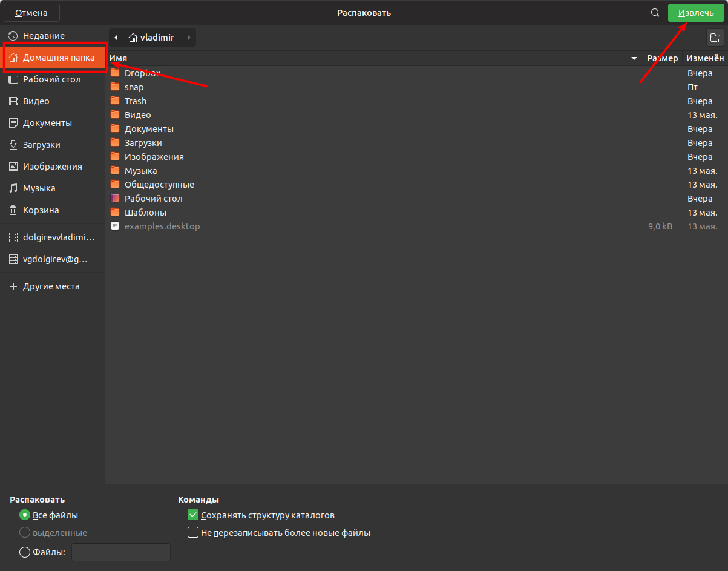728x571 pixels.
Task: Click the folder icon of the Видео row in file list
Action: click(x=115, y=114)
